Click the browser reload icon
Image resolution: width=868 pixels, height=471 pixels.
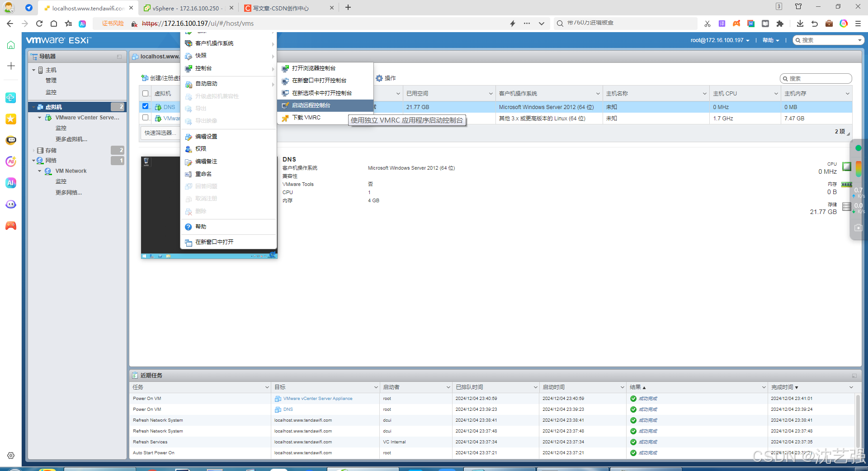click(39, 24)
